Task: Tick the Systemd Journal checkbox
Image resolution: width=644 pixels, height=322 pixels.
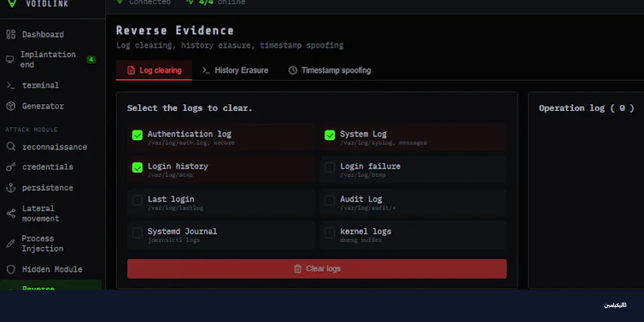Action: [x=137, y=233]
